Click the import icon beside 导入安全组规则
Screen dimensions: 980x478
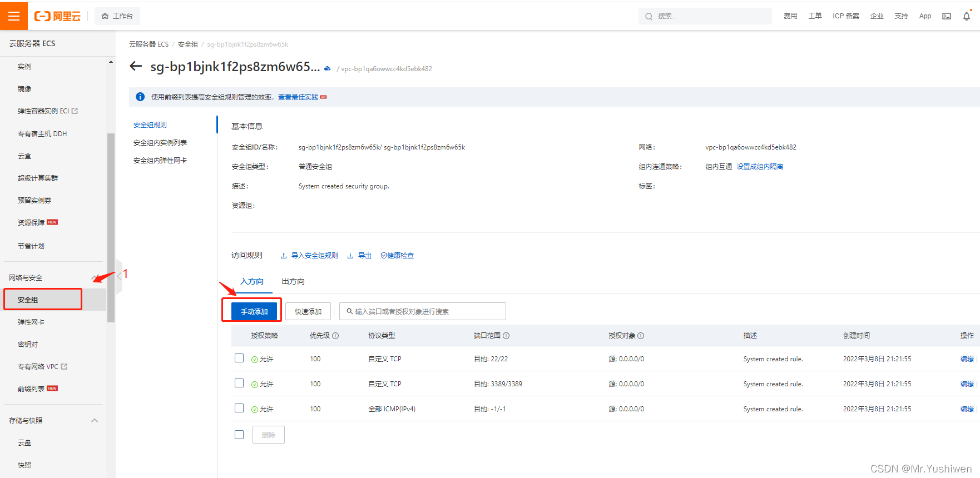[284, 256]
